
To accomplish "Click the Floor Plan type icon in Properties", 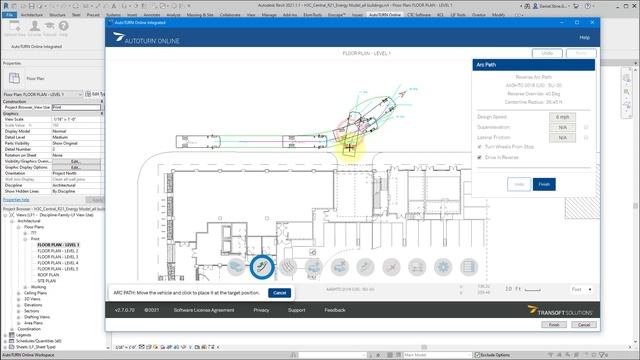I will [x=14, y=78].
